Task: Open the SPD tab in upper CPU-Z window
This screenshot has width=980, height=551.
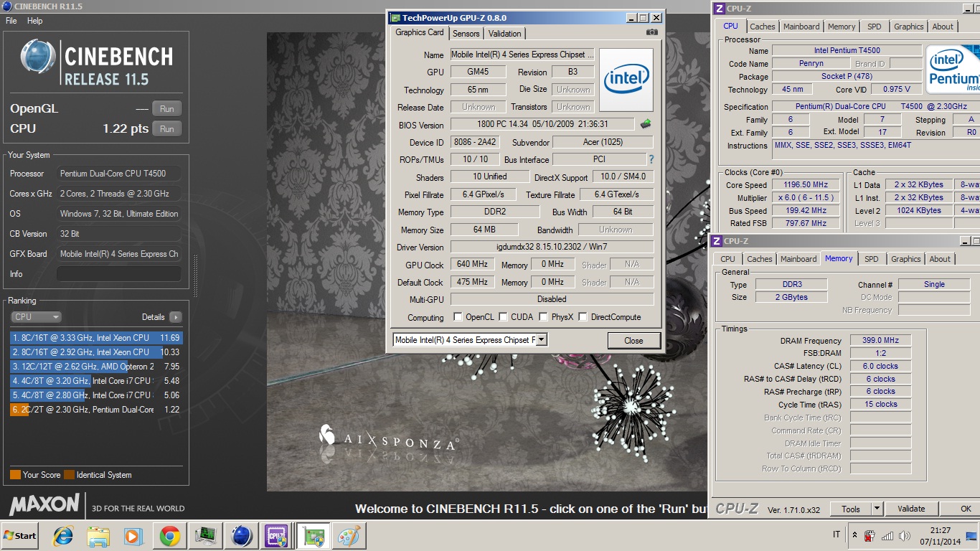Action: tap(874, 27)
